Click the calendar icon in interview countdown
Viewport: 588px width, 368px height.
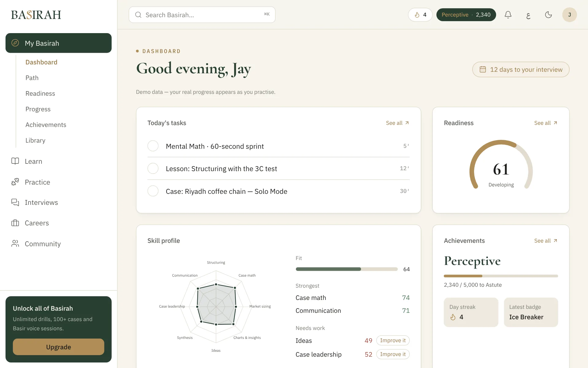coord(483,69)
